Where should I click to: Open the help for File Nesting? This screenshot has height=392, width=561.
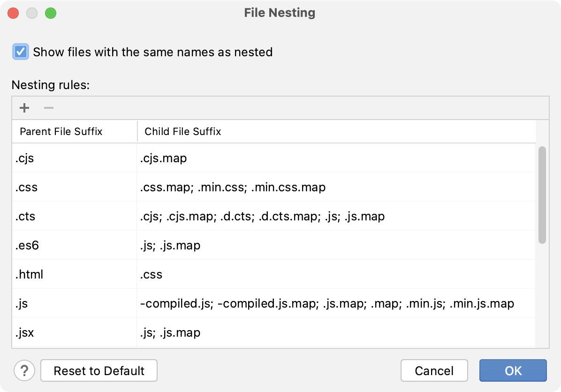click(x=24, y=370)
